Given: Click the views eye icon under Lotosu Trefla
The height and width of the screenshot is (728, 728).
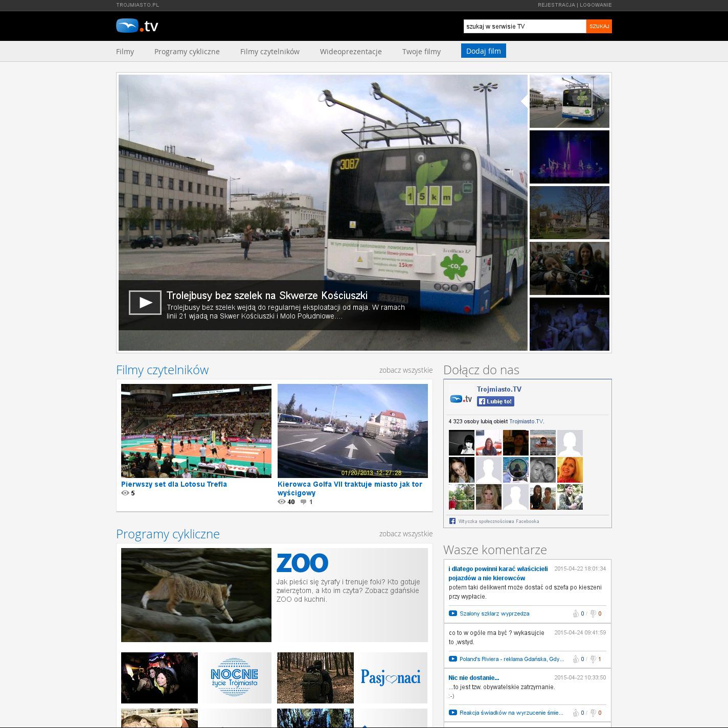Looking at the screenshot, I should (125, 493).
